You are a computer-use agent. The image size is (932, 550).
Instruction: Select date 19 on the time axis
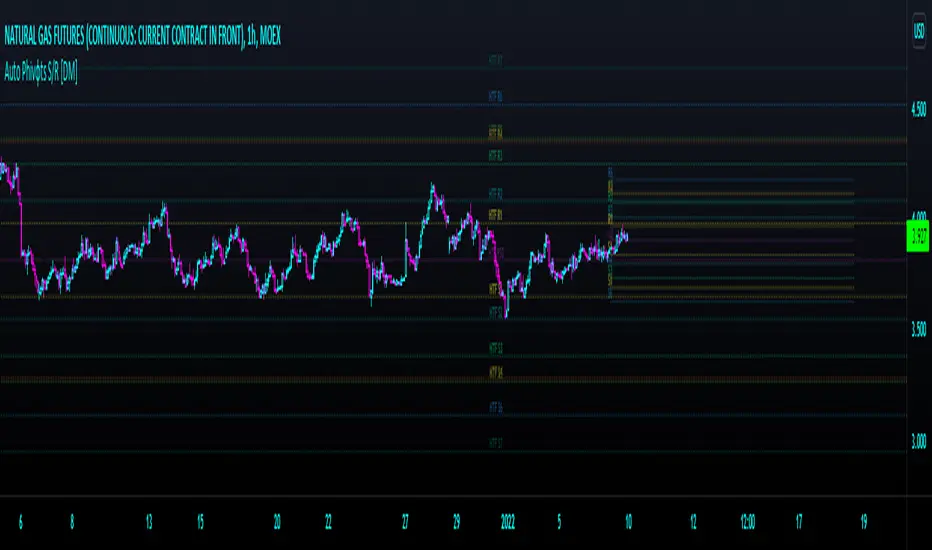[864, 522]
